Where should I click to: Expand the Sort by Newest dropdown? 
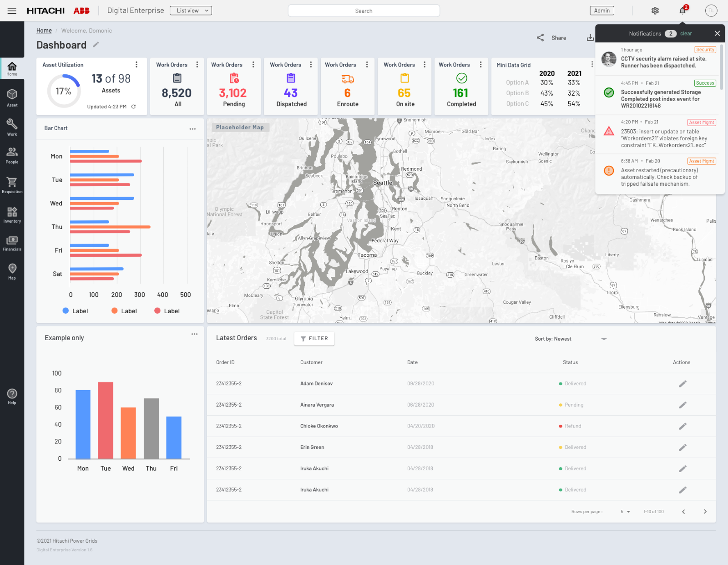(x=604, y=339)
